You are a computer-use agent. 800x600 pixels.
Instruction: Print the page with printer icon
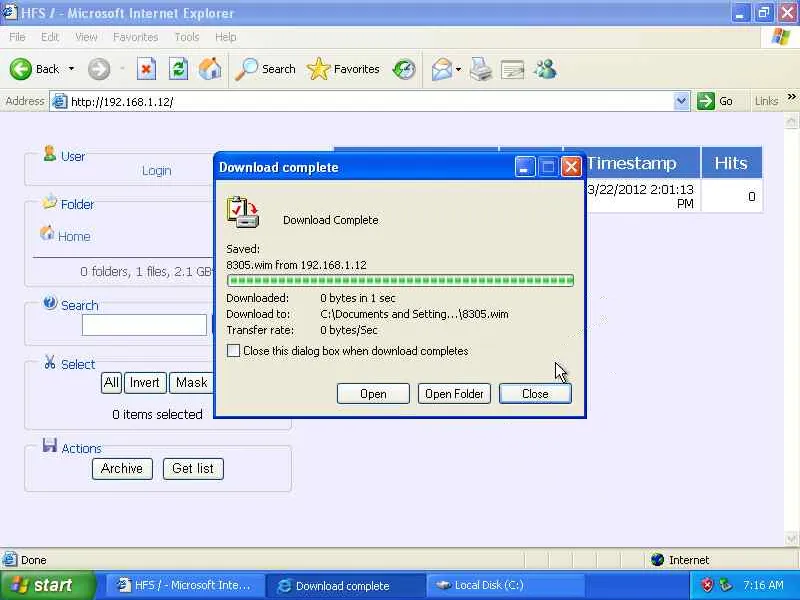(481, 69)
